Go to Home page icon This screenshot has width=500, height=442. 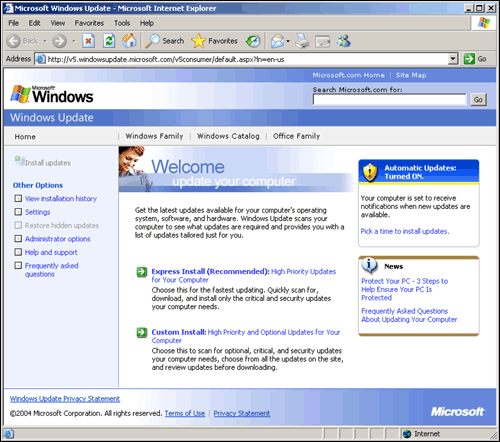[x=129, y=41]
